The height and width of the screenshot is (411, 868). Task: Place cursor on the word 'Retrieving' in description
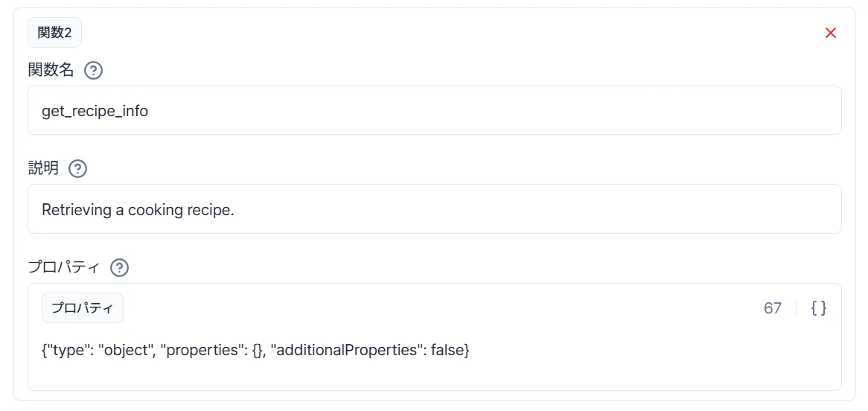pos(75,211)
